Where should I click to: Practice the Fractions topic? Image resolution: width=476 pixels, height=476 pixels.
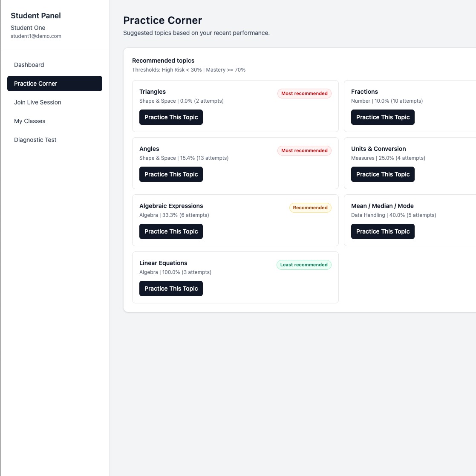click(x=383, y=117)
